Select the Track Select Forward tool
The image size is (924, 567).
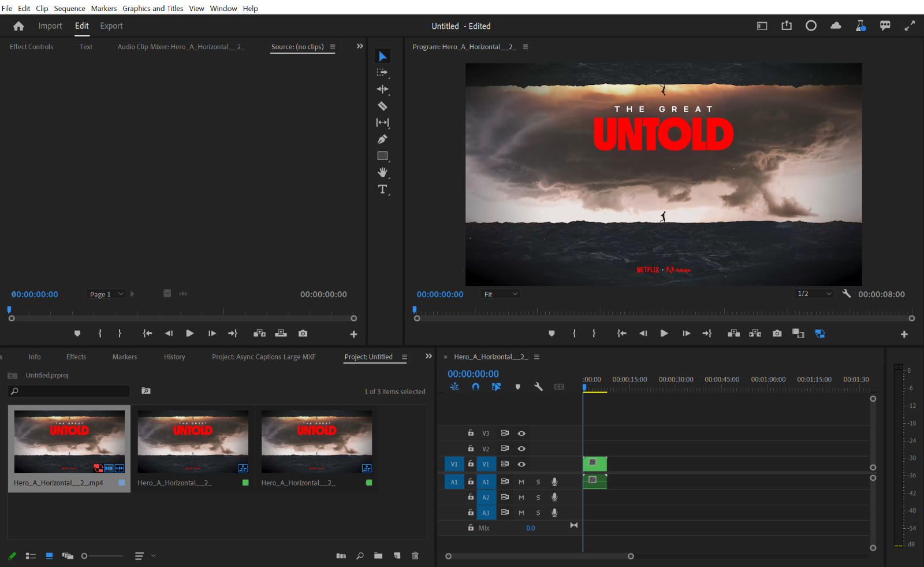point(382,72)
